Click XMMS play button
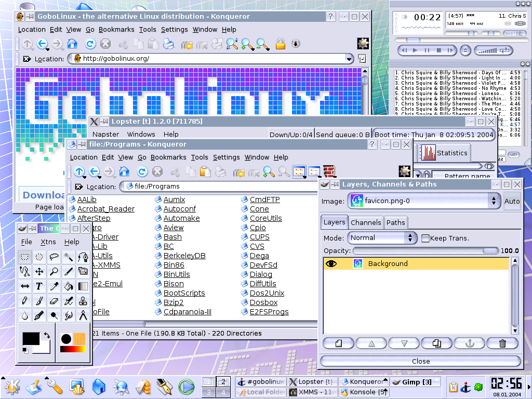 pyautogui.click(x=415, y=50)
